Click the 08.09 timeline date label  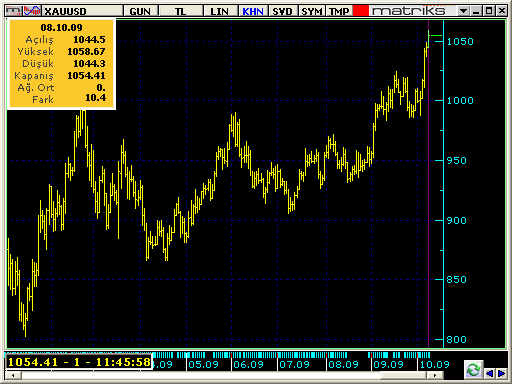pos(343,364)
